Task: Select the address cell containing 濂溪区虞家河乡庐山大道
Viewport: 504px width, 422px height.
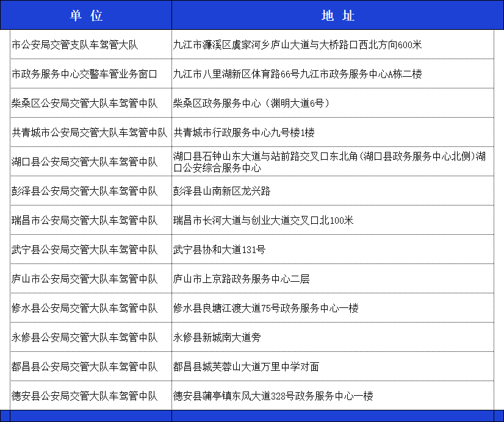Action: (333, 45)
